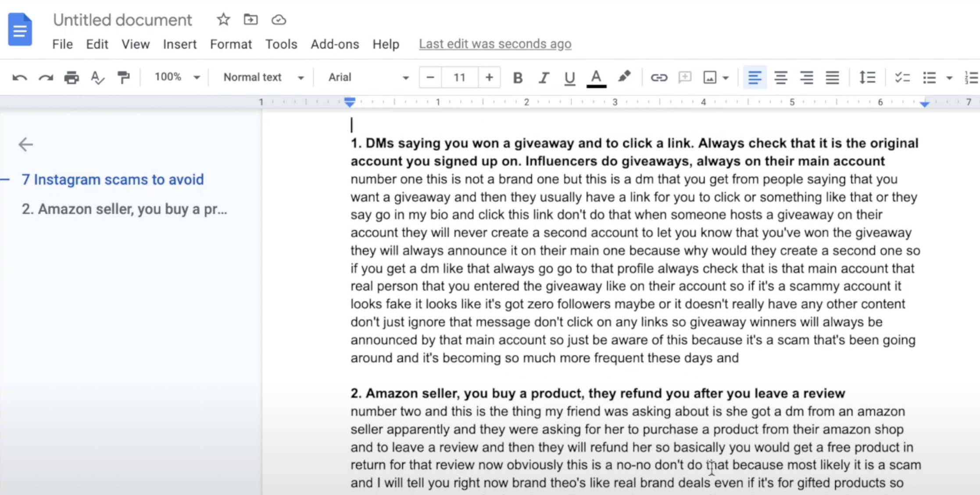The image size is (980, 495).
Task: Decrease the font size
Action: click(430, 78)
